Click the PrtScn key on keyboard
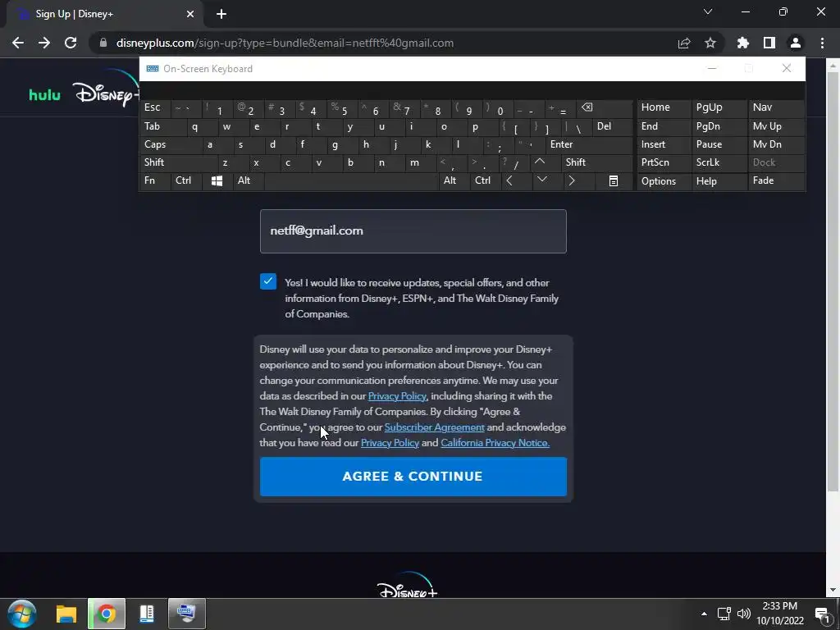This screenshot has height=630, width=840. (x=663, y=162)
